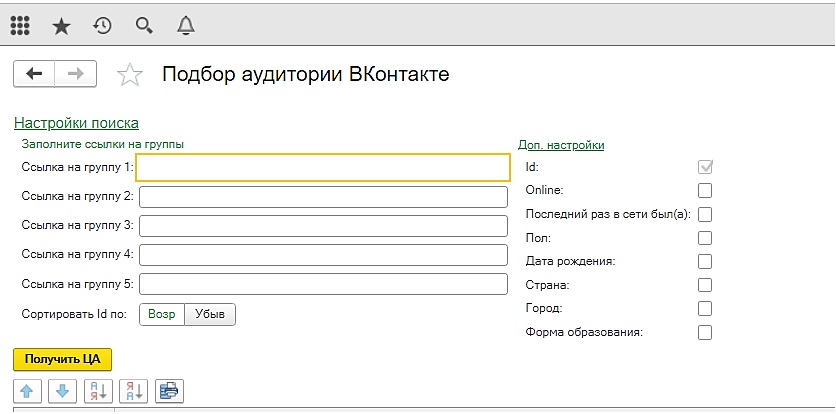Click the blue printer output icon
This screenshot has width=836, height=414.
click(170, 392)
